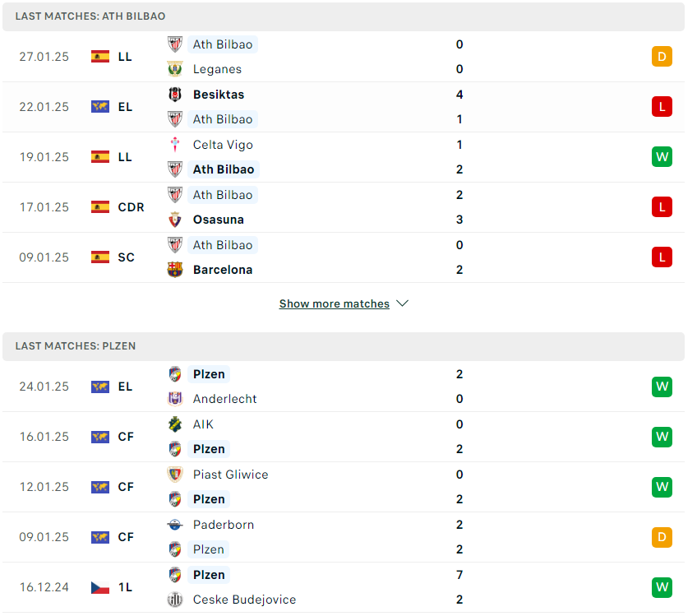Click the Besiktas club crest icon

pyautogui.click(x=175, y=95)
